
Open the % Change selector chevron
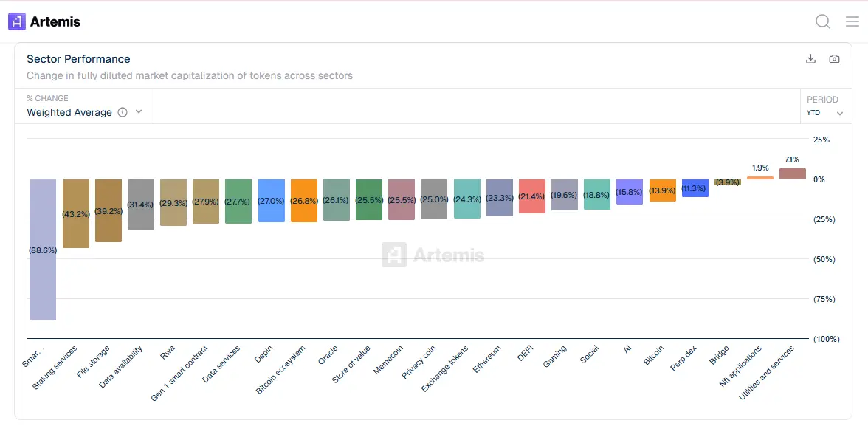[x=139, y=112]
